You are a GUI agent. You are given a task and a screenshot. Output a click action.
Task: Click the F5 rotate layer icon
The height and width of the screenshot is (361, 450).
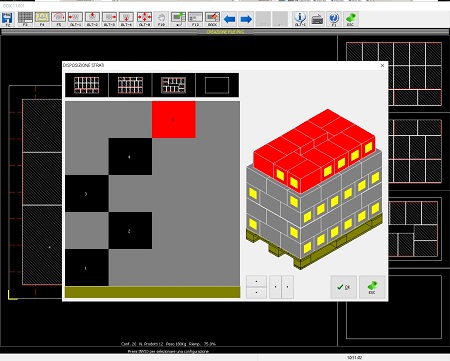pos(59,19)
